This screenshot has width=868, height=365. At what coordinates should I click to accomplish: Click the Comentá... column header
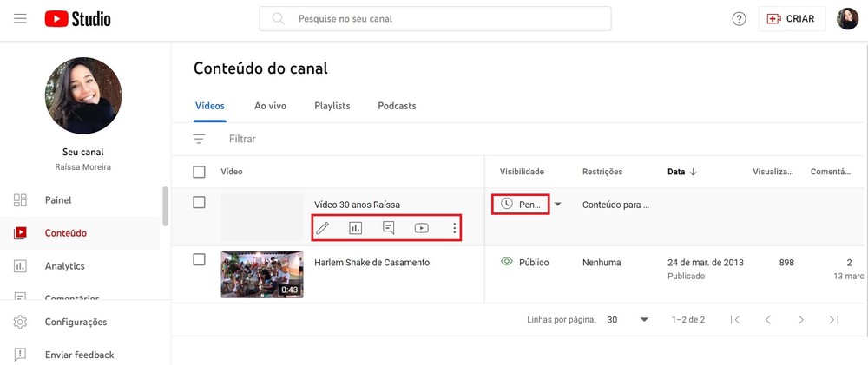pyautogui.click(x=831, y=172)
